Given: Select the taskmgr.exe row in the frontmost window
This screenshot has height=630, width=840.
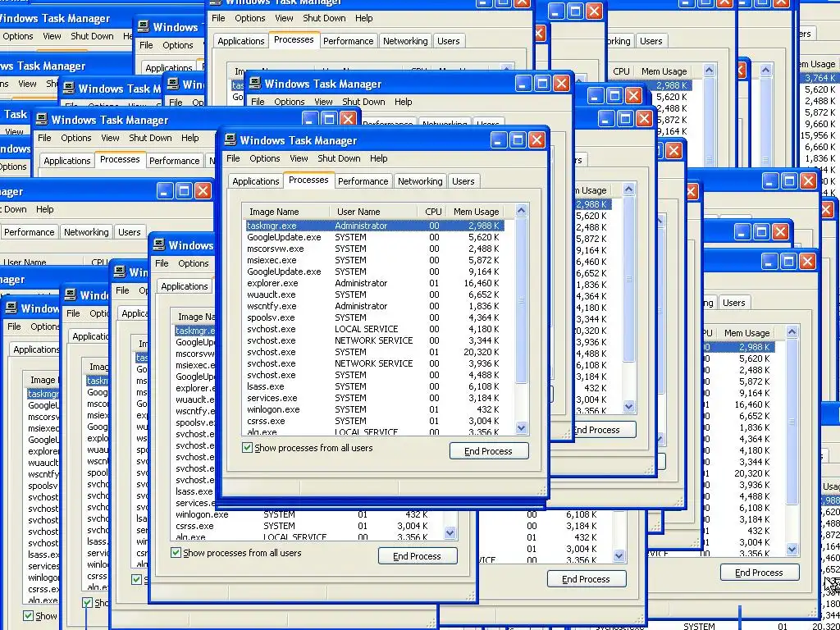Looking at the screenshot, I should pos(374,226).
